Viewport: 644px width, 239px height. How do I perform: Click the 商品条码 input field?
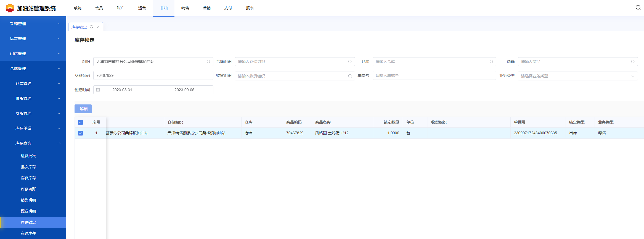click(153, 75)
